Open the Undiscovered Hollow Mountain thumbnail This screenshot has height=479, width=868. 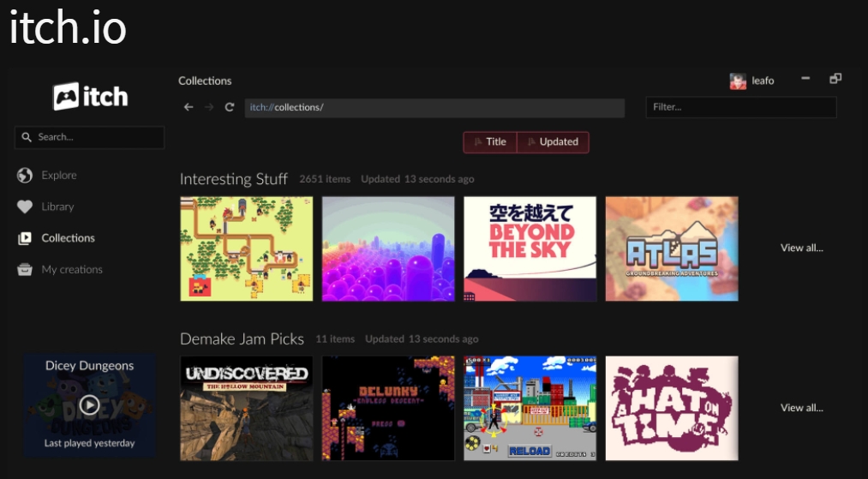tap(246, 408)
